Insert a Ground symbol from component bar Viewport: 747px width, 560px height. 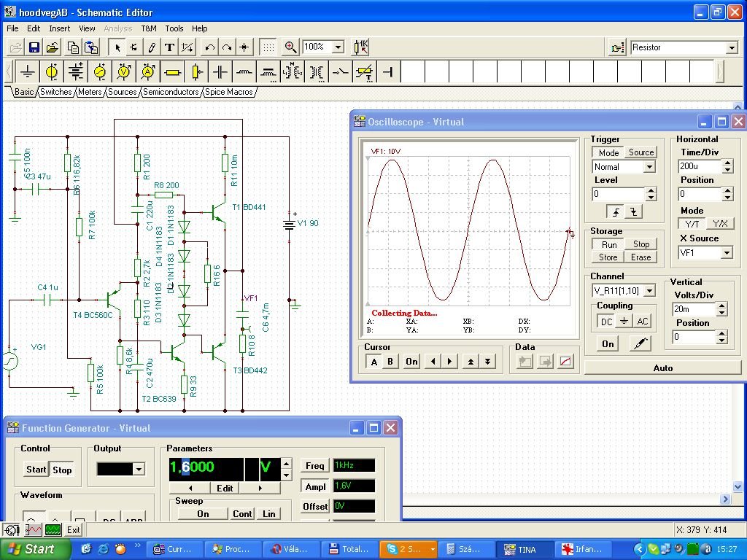(28, 72)
